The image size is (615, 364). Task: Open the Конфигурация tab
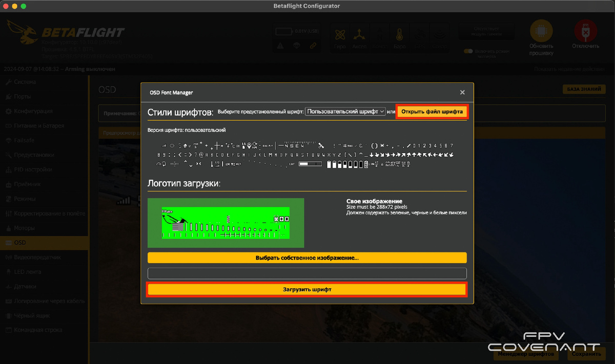pyautogui.click(x=44, y=111)
